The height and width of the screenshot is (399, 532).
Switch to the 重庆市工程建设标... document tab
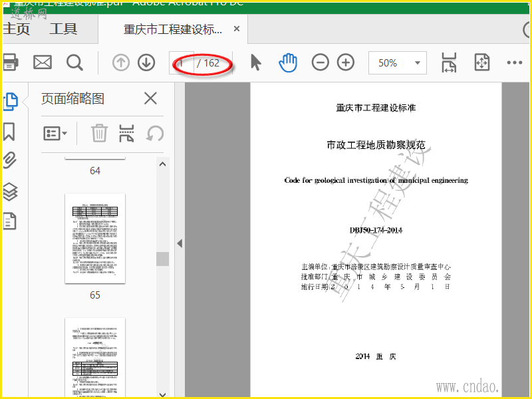point(172,29)
